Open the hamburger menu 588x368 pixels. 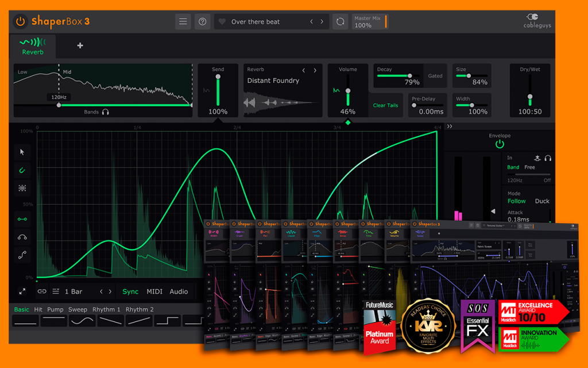click(183, 21)
